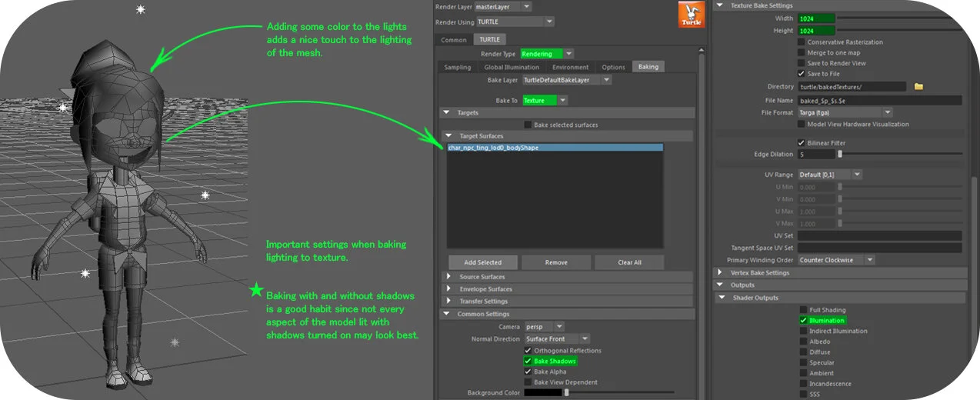
Task: Disable the Bake Shadows checkbox
Action: pos(528,361)
